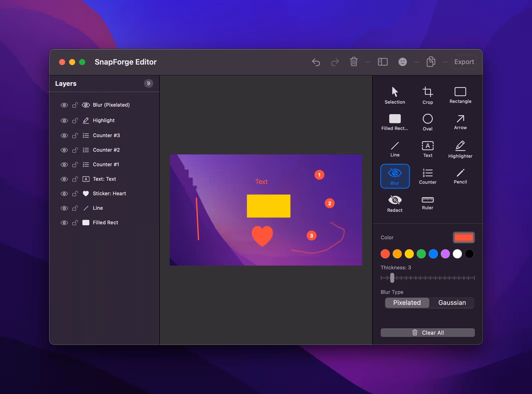This screenshot has height=394, width=532.
Task: Hide the Text: Text layer
Action: click(x=64, y=179)
